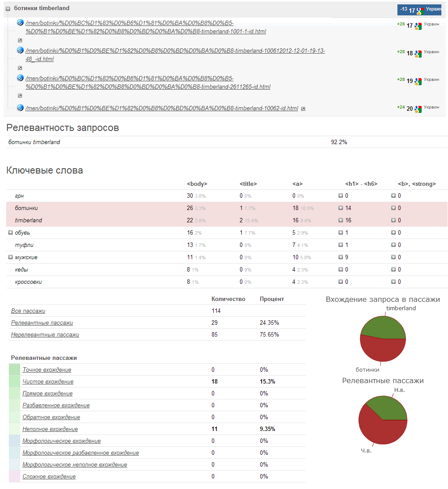Expand strong-tag details for обувь row
The image size is (448, 489).
pos(393,232)
